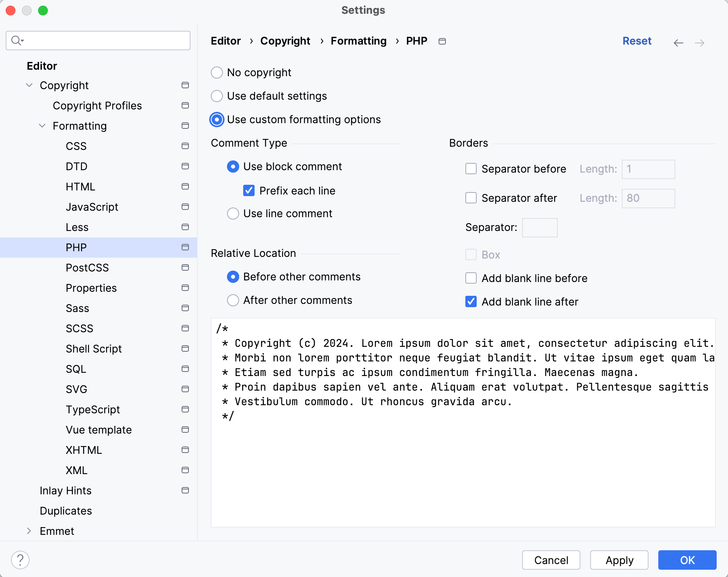
Task: Click the Separator input field
Action: tap(540, 227)
